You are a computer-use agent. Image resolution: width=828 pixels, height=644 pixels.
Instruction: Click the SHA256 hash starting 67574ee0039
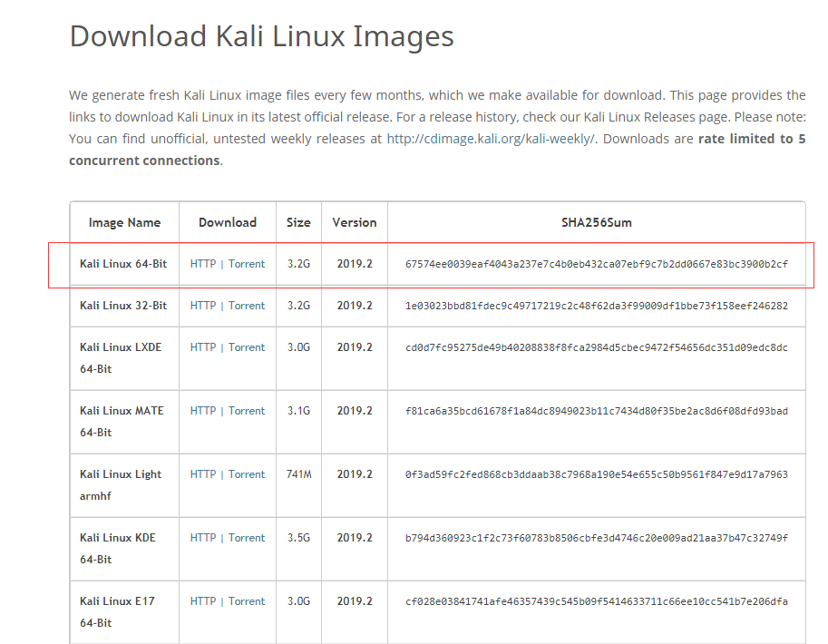pos(597,264)
